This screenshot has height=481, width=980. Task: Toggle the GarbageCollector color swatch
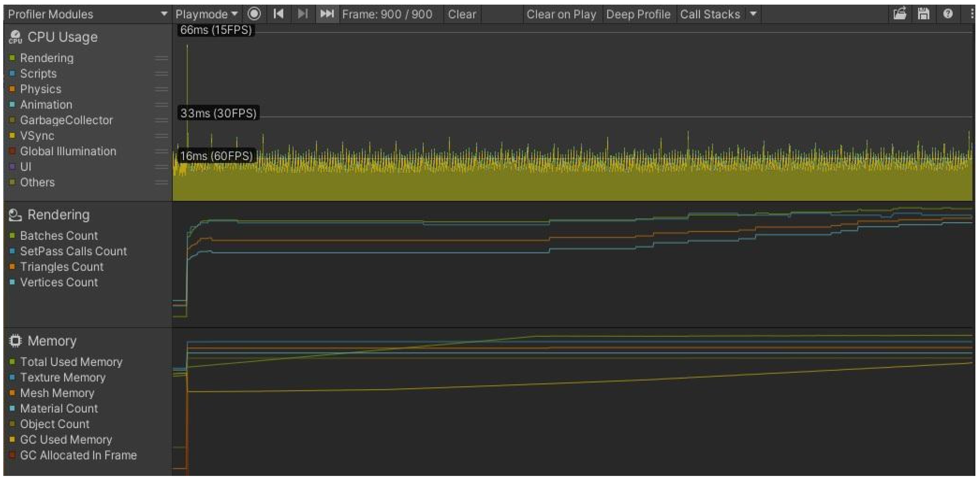click(12, 120)
